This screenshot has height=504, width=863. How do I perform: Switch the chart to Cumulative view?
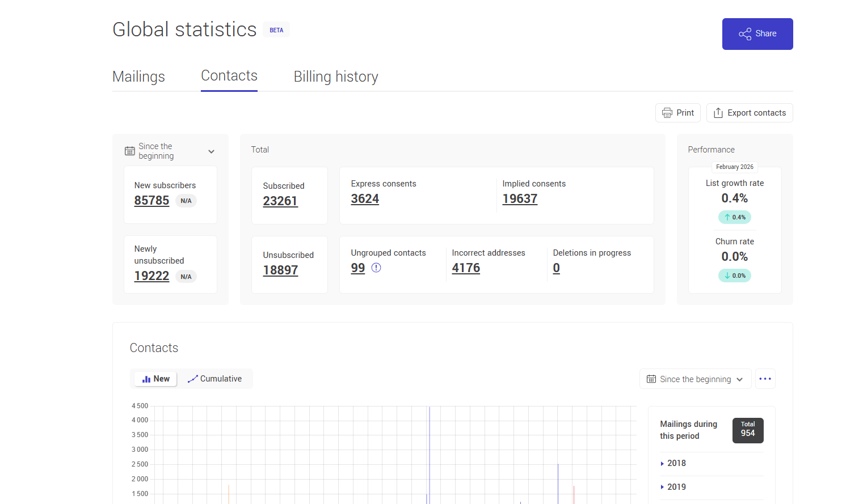coord(215,378)
